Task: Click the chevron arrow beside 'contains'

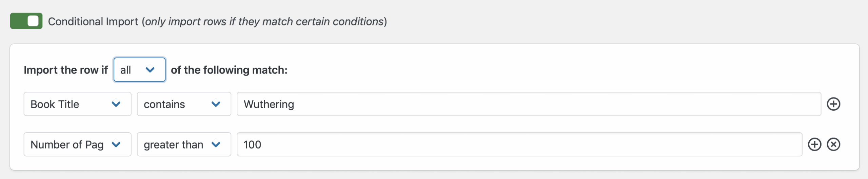Action: pos(216,104)
